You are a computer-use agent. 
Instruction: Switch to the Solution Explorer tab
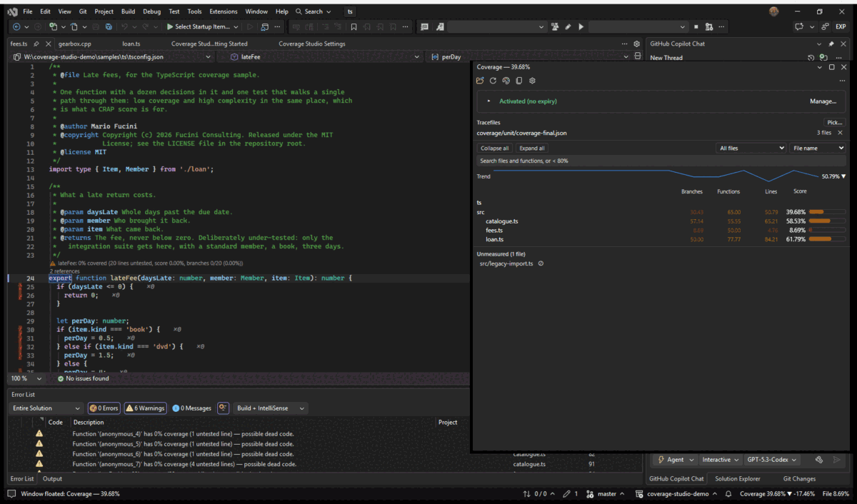(x=738, y=479)
